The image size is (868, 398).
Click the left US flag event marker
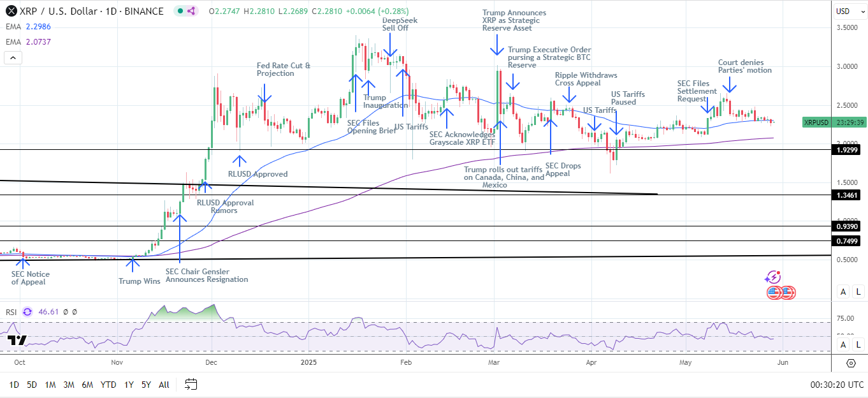coord(774,293)
